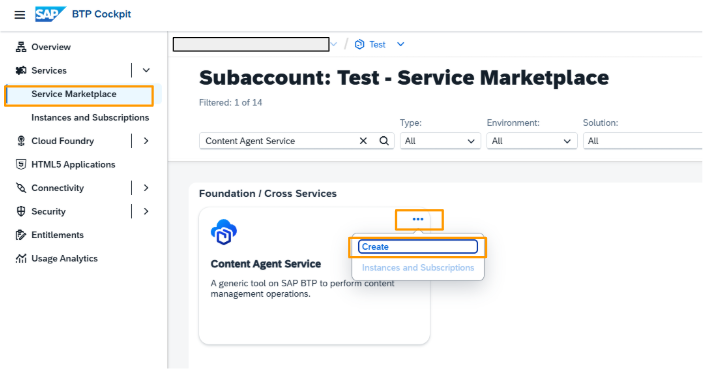Open the Type filter dropdown
The height and width of the screenshot is (370, 705).
pos(440,141)
